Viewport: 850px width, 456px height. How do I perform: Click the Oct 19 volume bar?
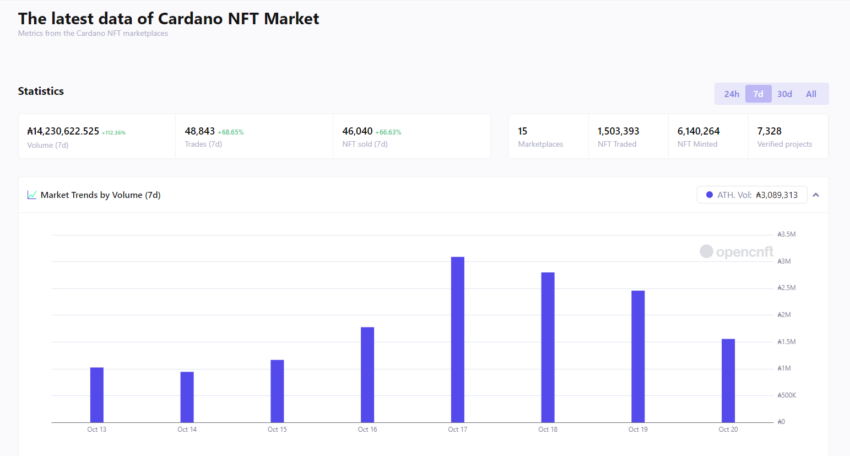[638, 356]
